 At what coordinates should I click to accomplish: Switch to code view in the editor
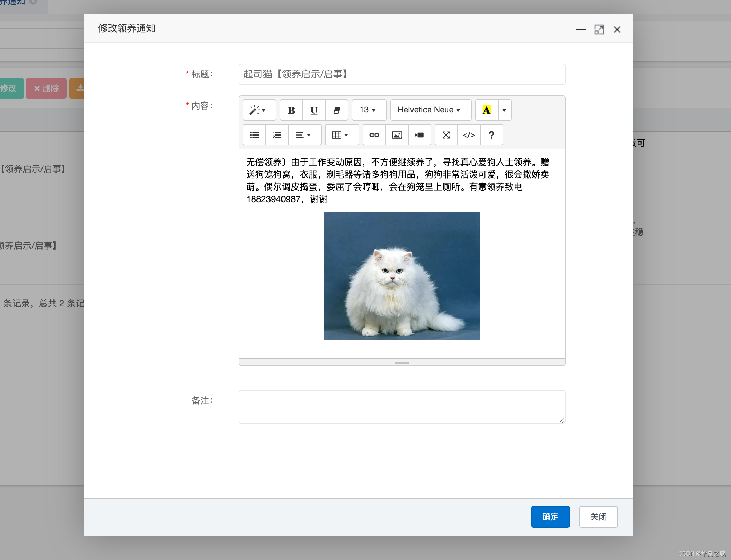(x=469, y=135)
